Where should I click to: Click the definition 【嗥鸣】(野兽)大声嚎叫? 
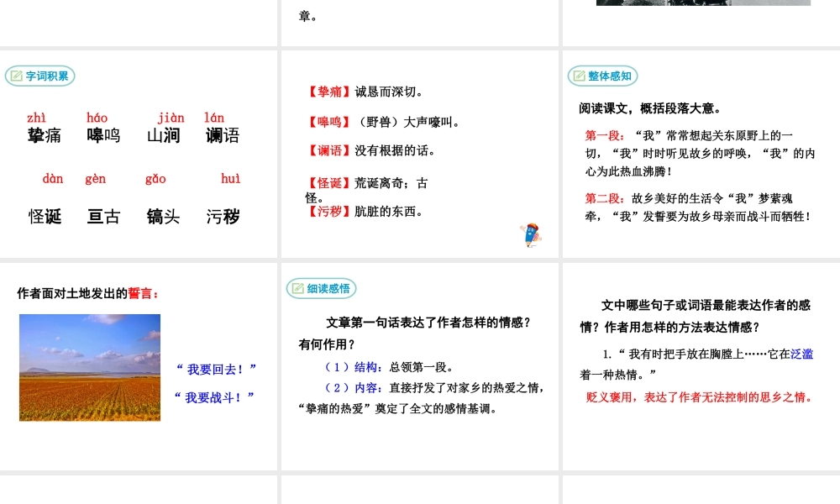[x=383, y=122]
